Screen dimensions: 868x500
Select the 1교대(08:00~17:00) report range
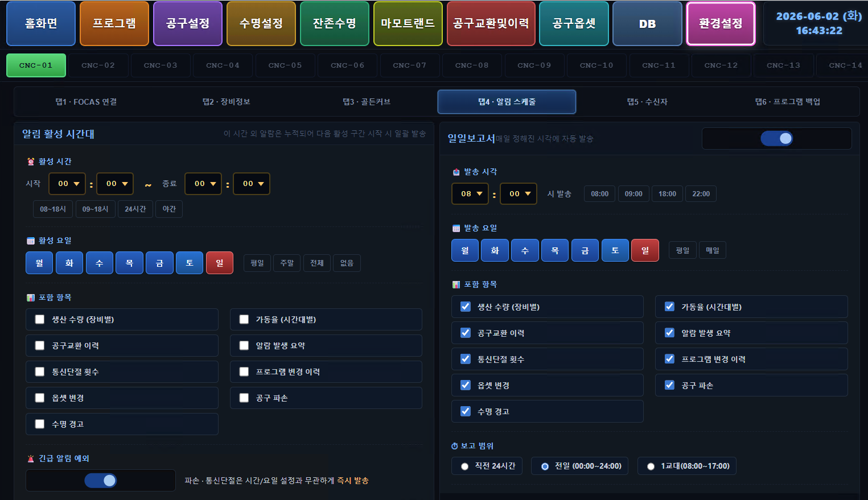click(x=687, y=466)
